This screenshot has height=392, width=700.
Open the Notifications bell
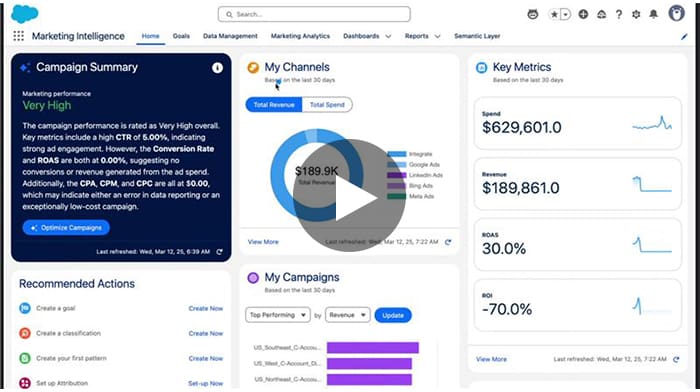tap(654, 14)
